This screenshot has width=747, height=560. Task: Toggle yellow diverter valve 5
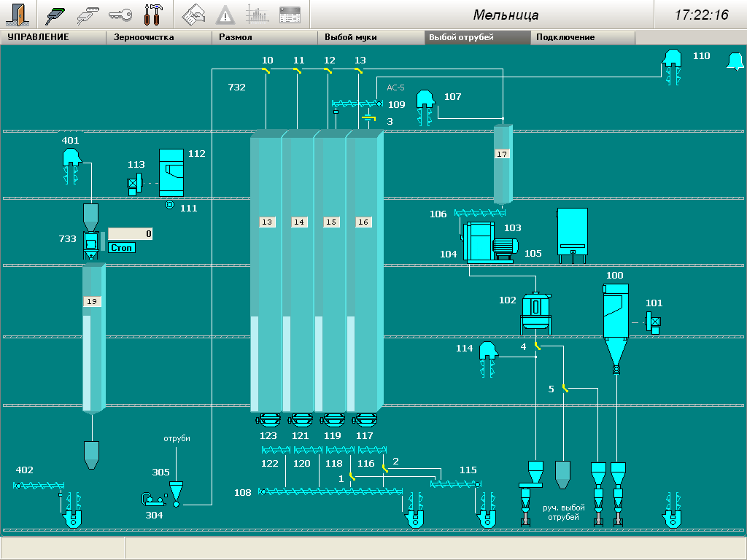pos(565,389)
